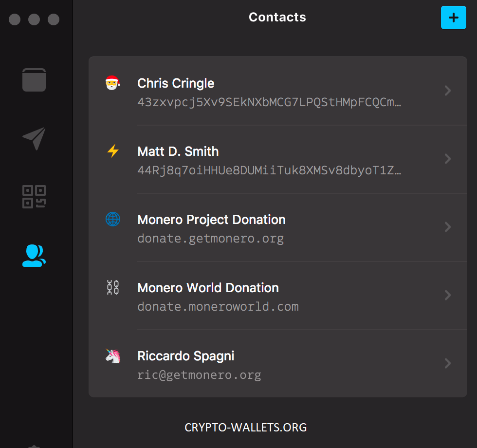Click the chain link emoji icon

(x=113, y=287)
